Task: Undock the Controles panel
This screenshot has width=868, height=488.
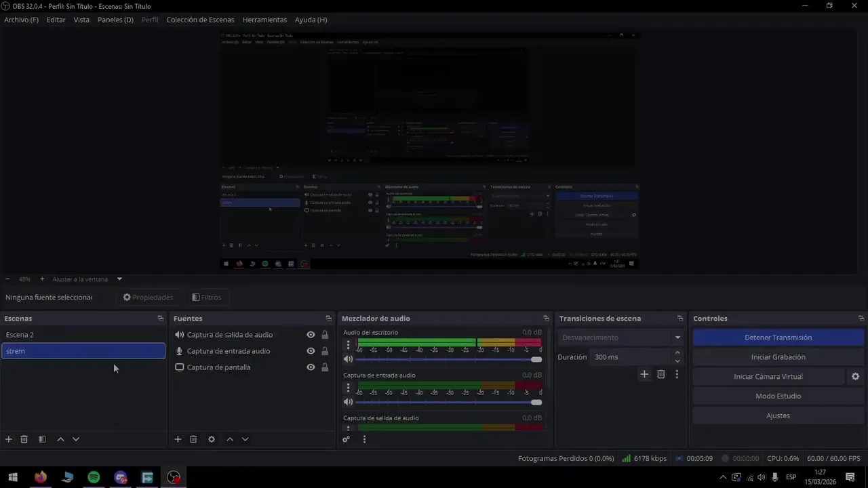Action: tap(861, 319)
